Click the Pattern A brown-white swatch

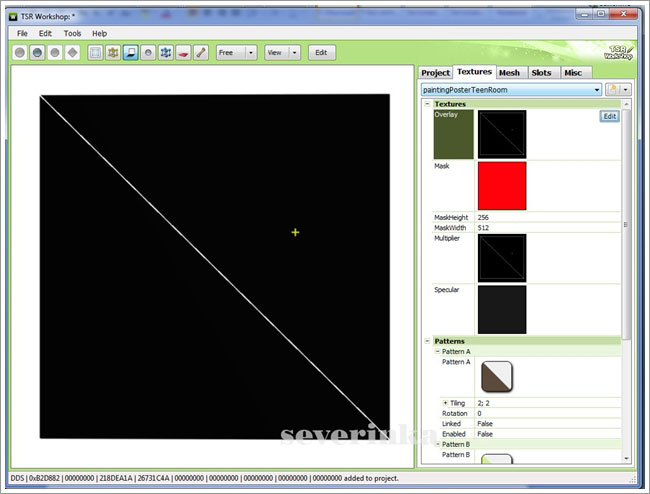tap(497, 376)
